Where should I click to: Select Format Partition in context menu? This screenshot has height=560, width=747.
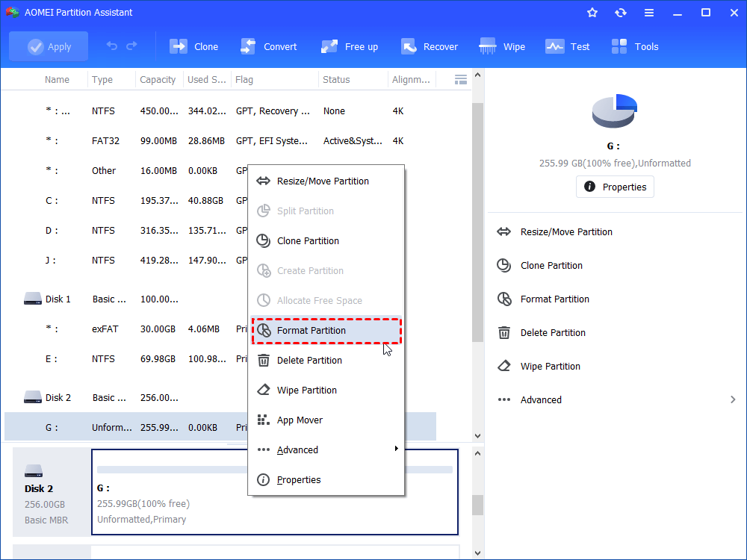(x=326, y=331)
